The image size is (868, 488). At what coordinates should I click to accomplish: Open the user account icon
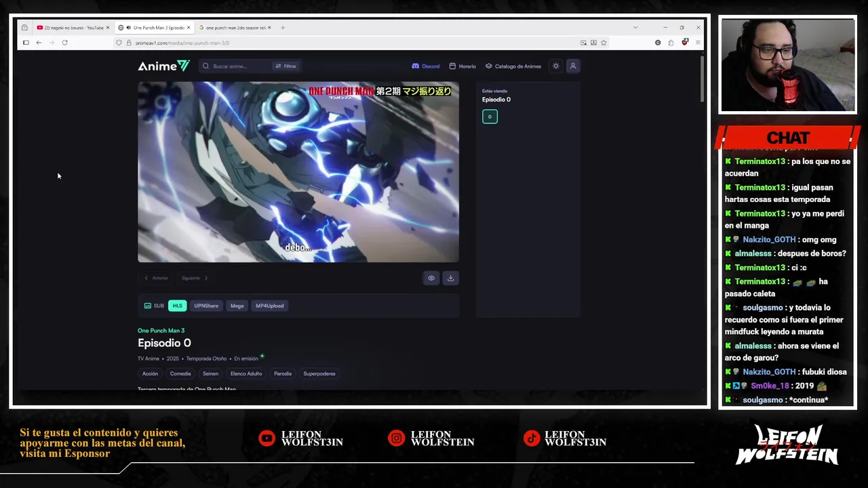click(x=573, y=66)
